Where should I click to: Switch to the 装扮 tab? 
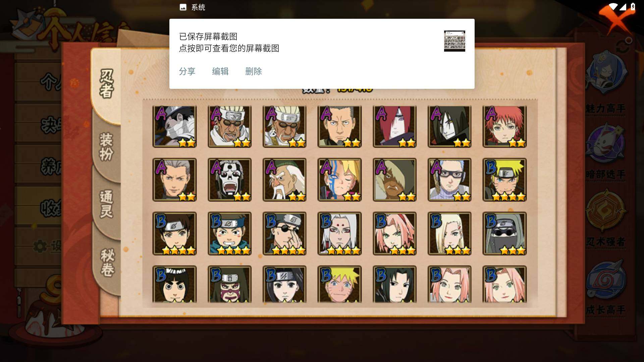[x=106, y=146]
